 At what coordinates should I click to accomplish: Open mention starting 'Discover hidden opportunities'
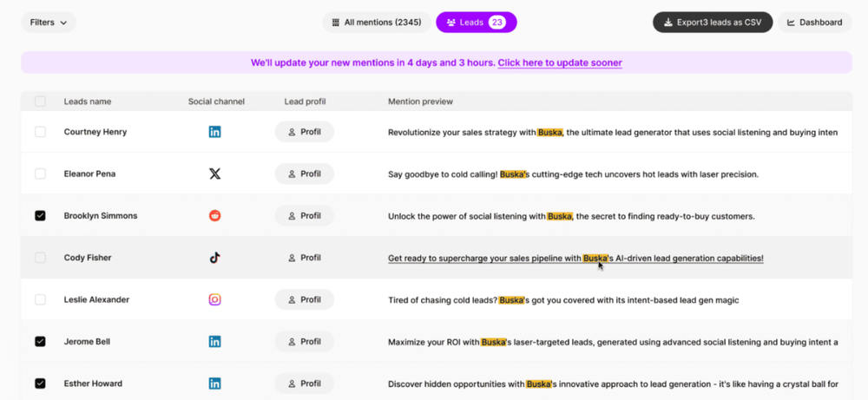(613, 384)
